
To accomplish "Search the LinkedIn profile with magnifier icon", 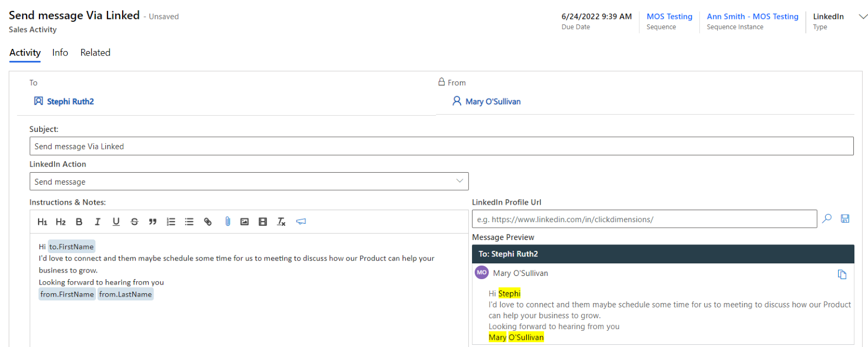I will click(x=827, y=218).
